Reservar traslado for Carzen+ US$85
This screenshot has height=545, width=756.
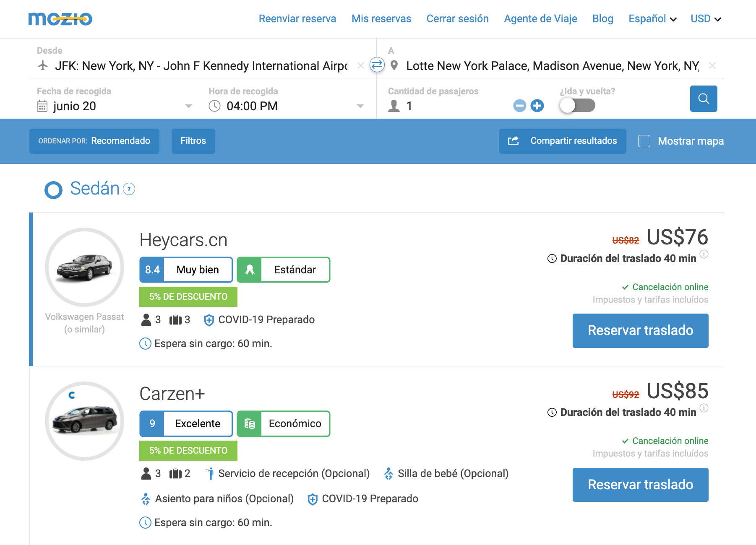click(x=640, y=485)
